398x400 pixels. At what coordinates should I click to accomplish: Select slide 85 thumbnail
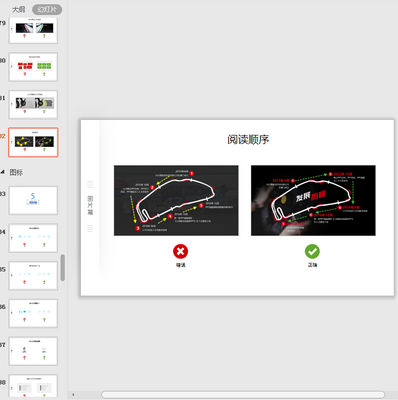tap(33, 275)
